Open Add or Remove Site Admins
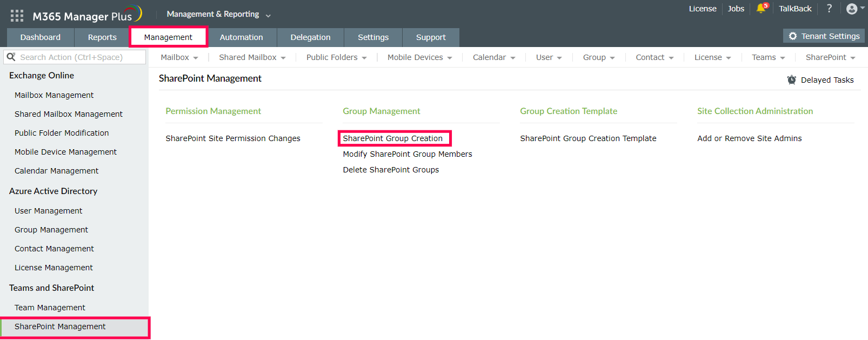868x340 pixels. point(750,138)
